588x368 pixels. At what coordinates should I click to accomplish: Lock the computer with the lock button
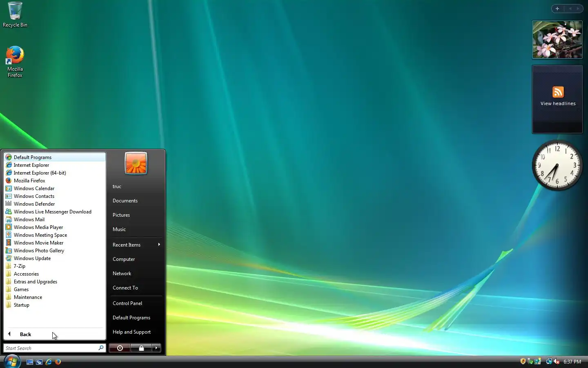click(x=141, y=348)
